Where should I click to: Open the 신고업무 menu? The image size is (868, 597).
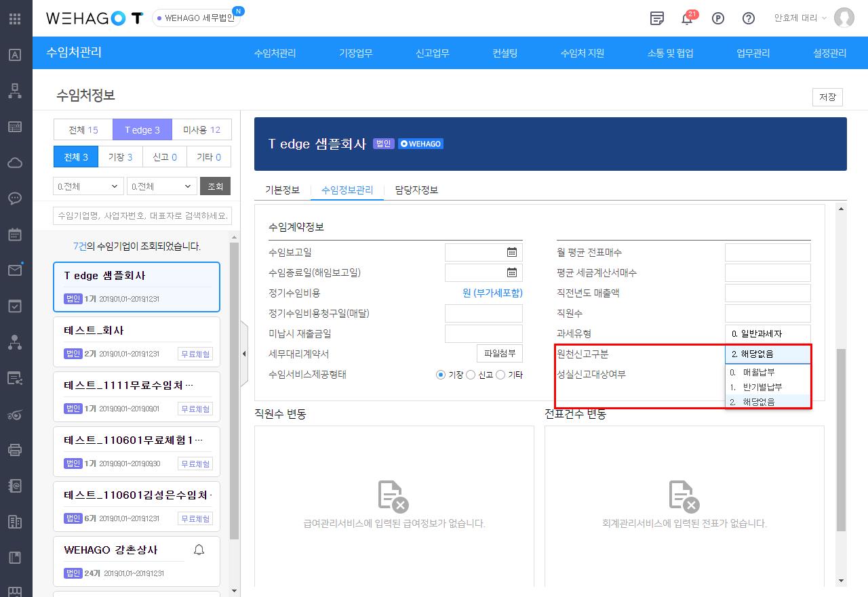[x=432, y=53]
